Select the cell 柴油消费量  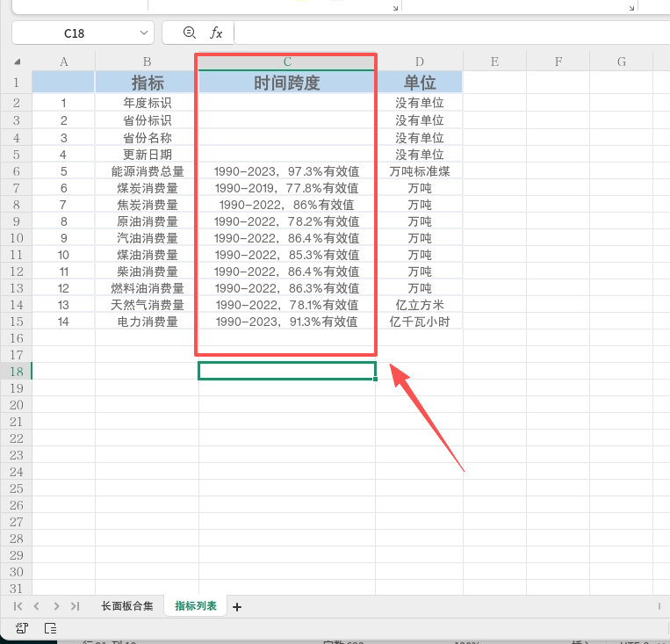[147, 271]
